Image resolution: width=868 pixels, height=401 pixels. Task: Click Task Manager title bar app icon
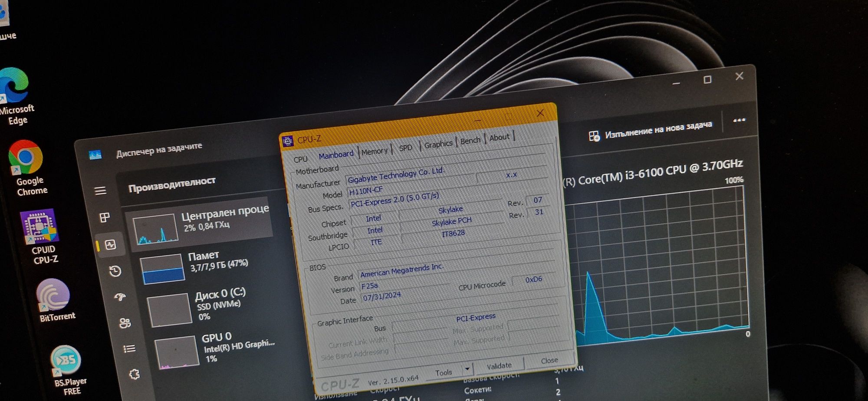pyautogui.click(x=95, y=155)
